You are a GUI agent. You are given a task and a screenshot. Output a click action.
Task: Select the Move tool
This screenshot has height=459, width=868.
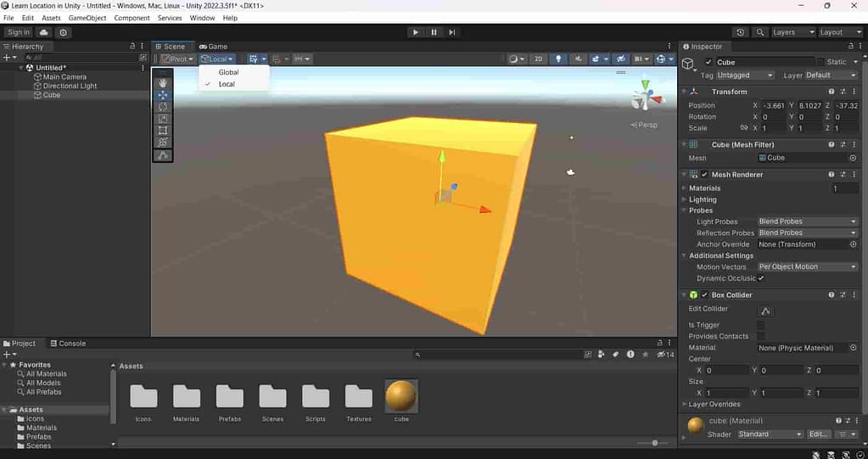click(x=163, y=95)
